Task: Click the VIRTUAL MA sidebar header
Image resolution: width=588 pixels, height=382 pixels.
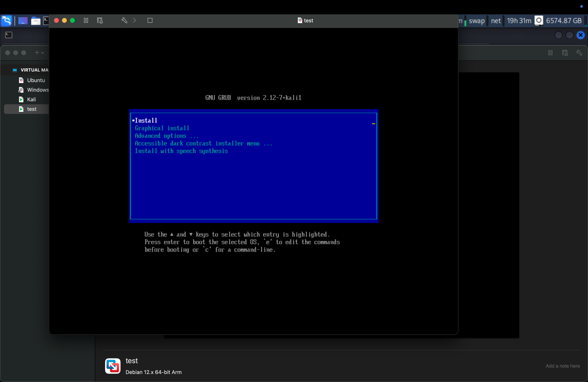Action: 34,70
